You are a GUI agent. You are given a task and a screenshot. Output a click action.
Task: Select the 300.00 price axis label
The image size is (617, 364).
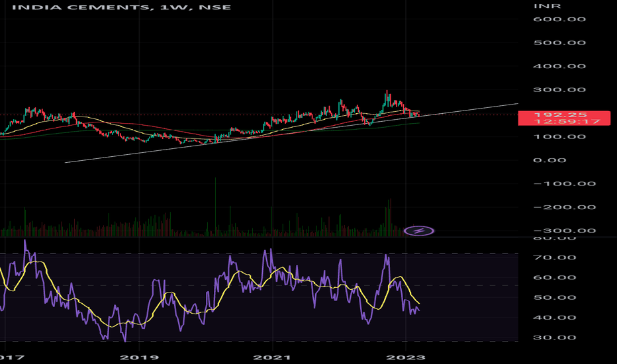[559, 90]
